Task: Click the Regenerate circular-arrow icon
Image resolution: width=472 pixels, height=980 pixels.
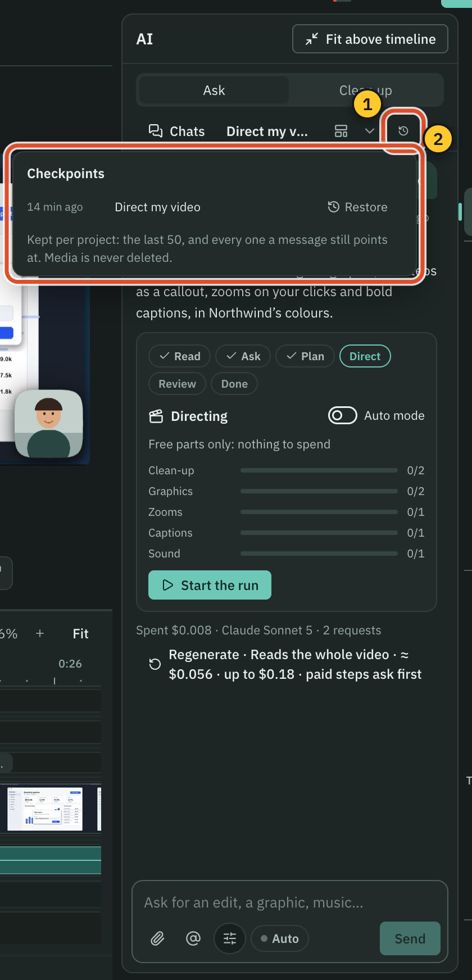Action: point(155,664)
